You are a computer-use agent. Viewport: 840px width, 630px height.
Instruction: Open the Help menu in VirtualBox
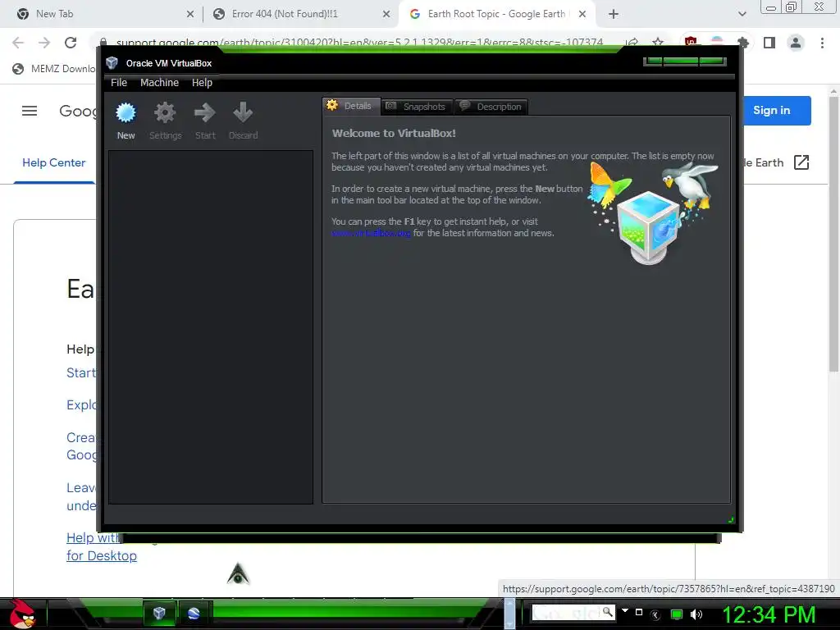(x=202, y=83)
